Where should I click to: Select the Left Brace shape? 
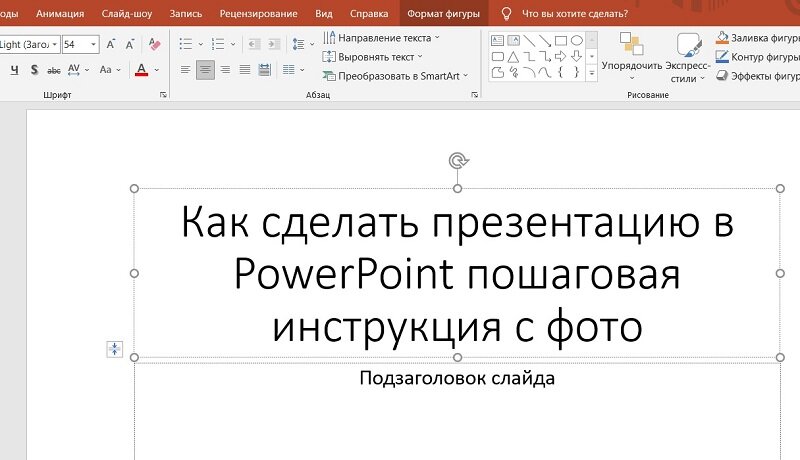click(561, 72)
